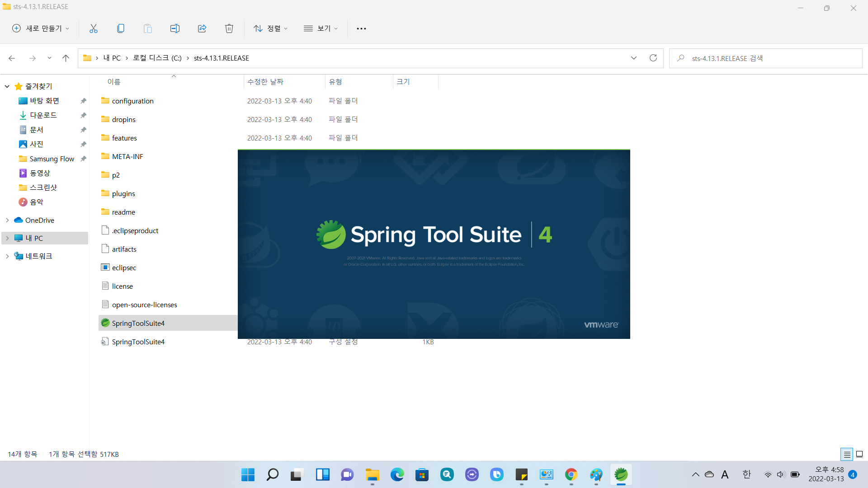Toggle Korean input mode indicator 한
This screenshot has height=488, width=868.
[x=746, y=474]
